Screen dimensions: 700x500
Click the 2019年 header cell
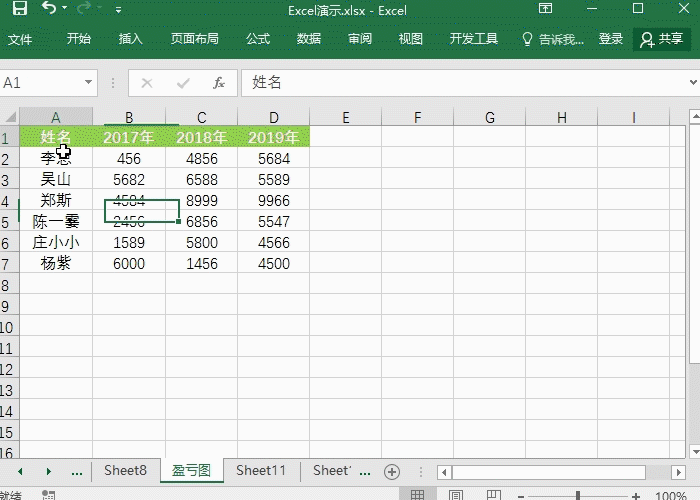[274, 137]
